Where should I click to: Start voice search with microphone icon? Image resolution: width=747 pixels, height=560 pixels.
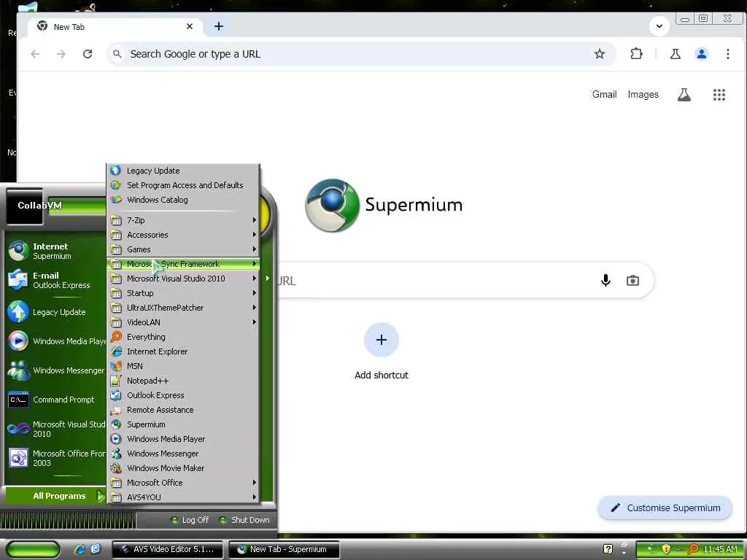coord(605,281)
